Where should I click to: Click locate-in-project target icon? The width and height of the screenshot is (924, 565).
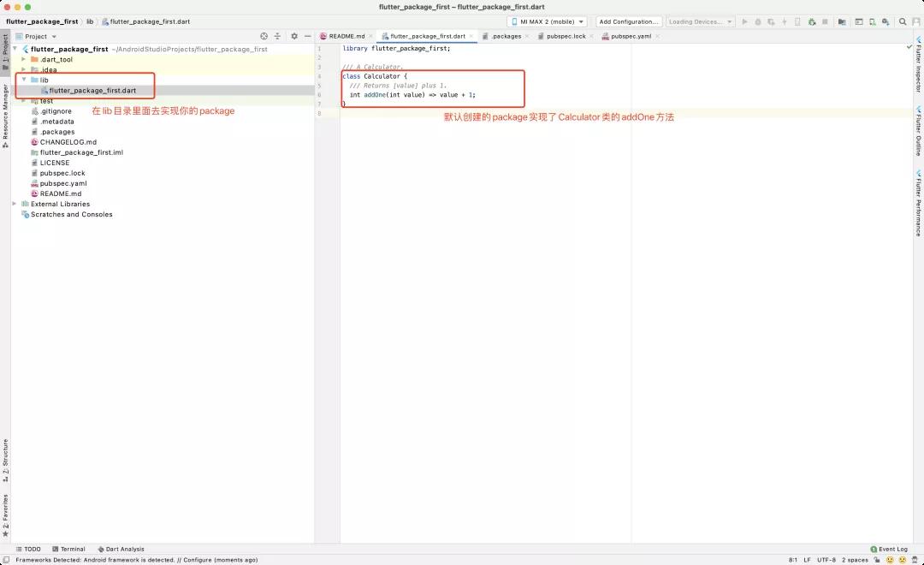tap(264, 36)
